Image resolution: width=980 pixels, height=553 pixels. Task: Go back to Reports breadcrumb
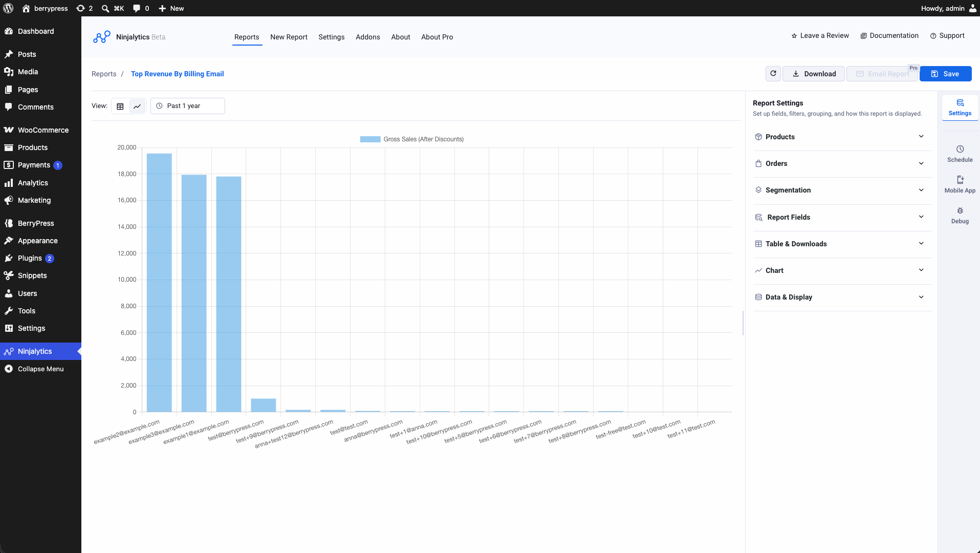pos(104,74)
